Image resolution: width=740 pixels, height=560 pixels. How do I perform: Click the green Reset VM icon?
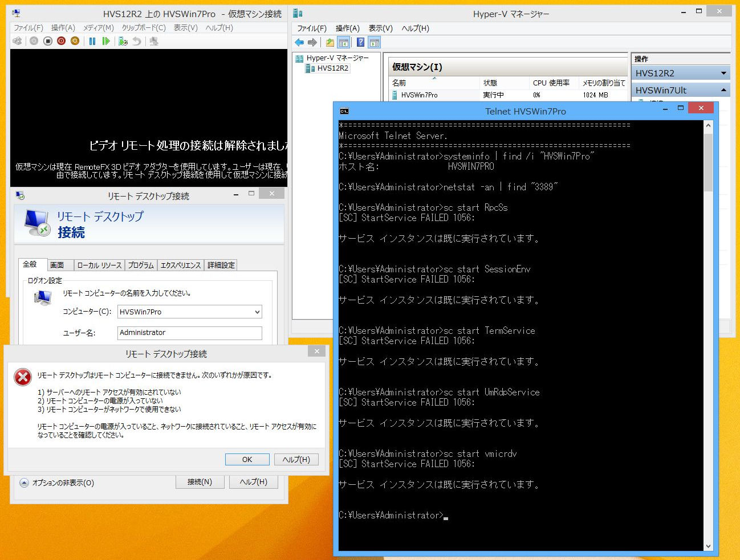coord(105,41)
